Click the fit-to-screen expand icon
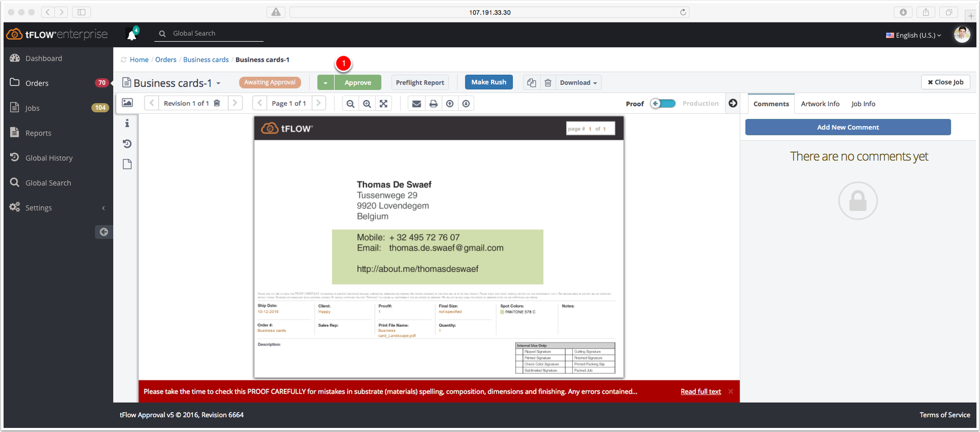This screenshot has width=980, height=432. (x=383, y=104)
